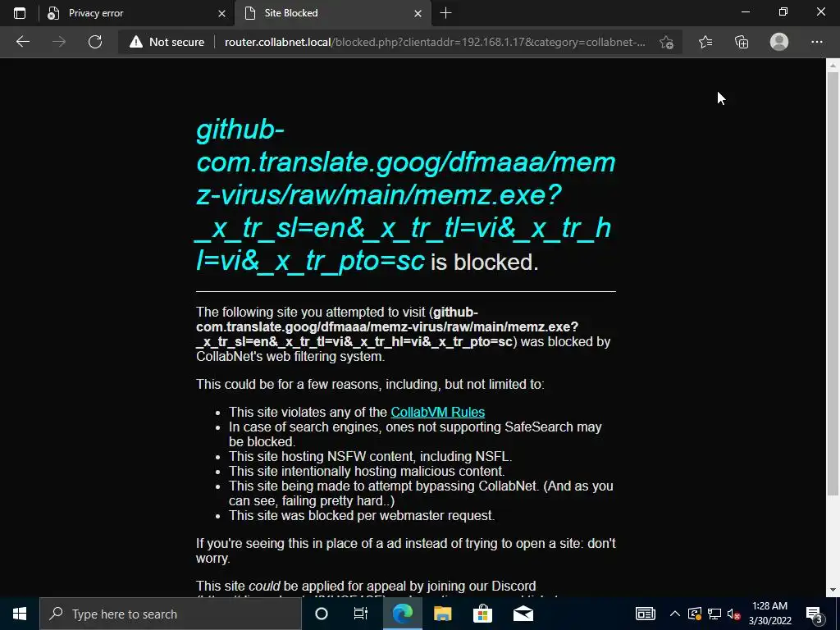This screenshot has height=630, width=840.
Task: Open Task View
Action: (x=361, y=614)
